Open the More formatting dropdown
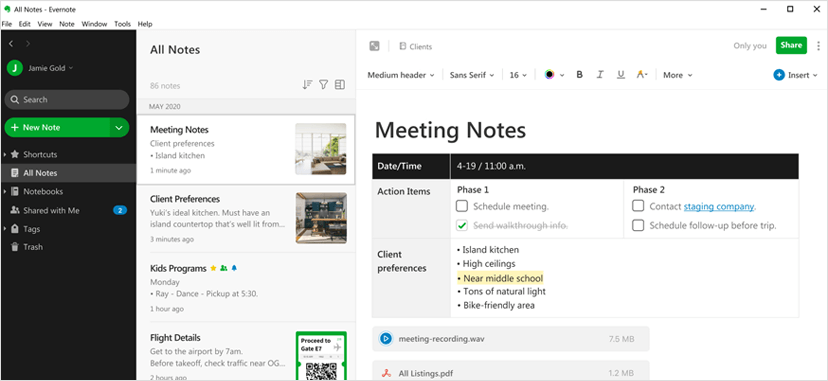The image size is (828, 381). pyautogui.click(x=678, y=75)
